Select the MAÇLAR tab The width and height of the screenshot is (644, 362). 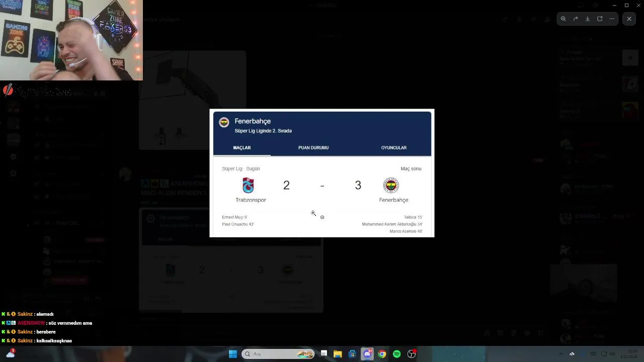coord(242,148)
